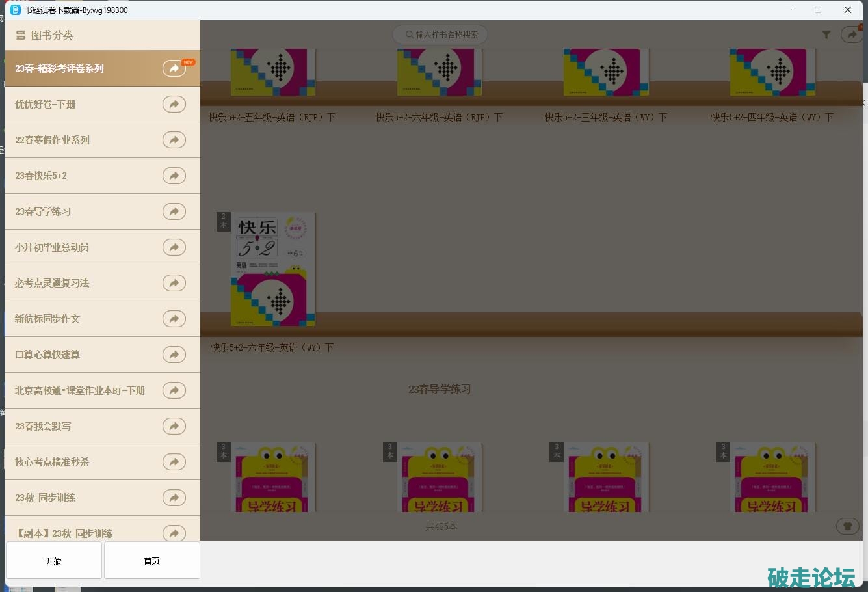The image size is (868, 592).
Task: Click the share arrow beside 23春导学练习
Action: point(174,211)
